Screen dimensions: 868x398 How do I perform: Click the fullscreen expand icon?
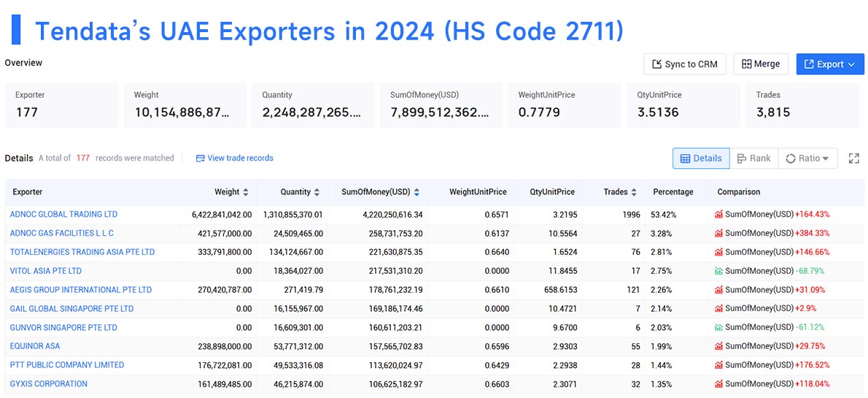tap(854, 158)
